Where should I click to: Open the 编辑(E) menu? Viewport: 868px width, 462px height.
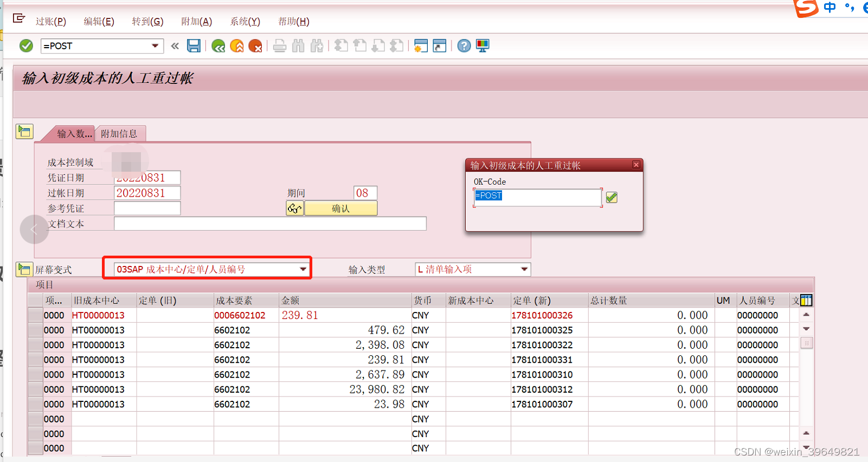pos(99,22)
